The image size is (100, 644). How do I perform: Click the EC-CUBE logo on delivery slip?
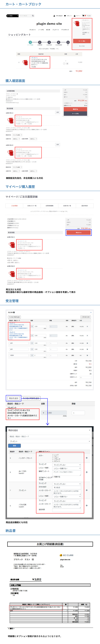coord(67,555)
